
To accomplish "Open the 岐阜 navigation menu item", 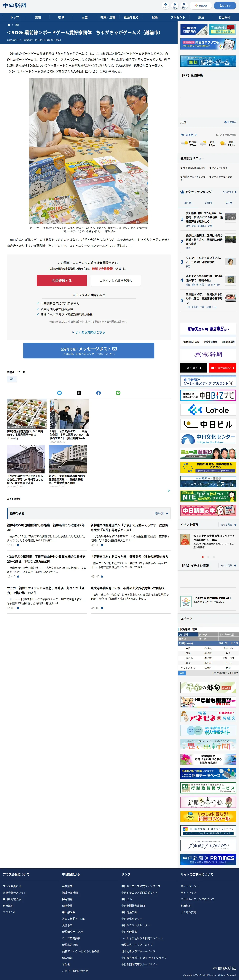I will [x=61, y=17].
